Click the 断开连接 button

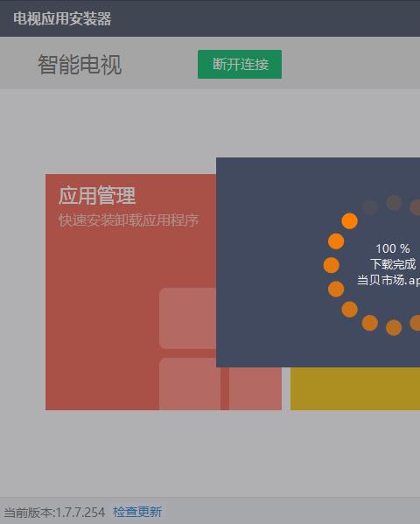tap(240, 64)
